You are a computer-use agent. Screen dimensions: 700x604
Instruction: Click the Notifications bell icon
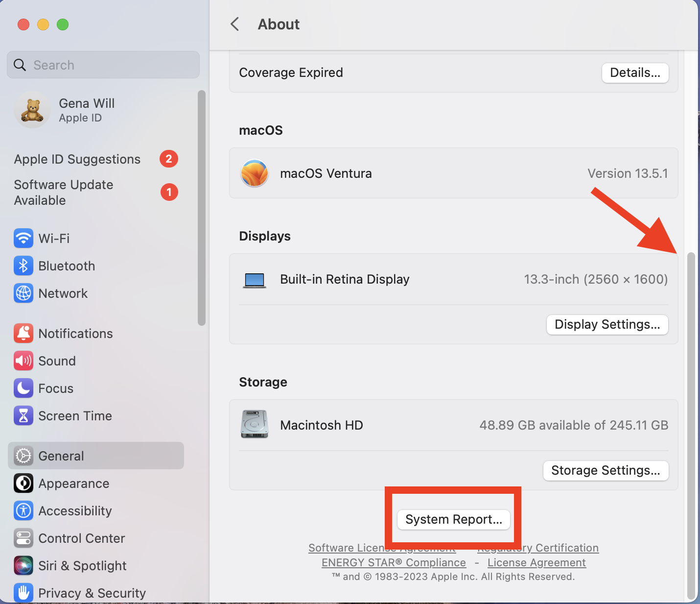pyautogui.click(x=23, y=334)
